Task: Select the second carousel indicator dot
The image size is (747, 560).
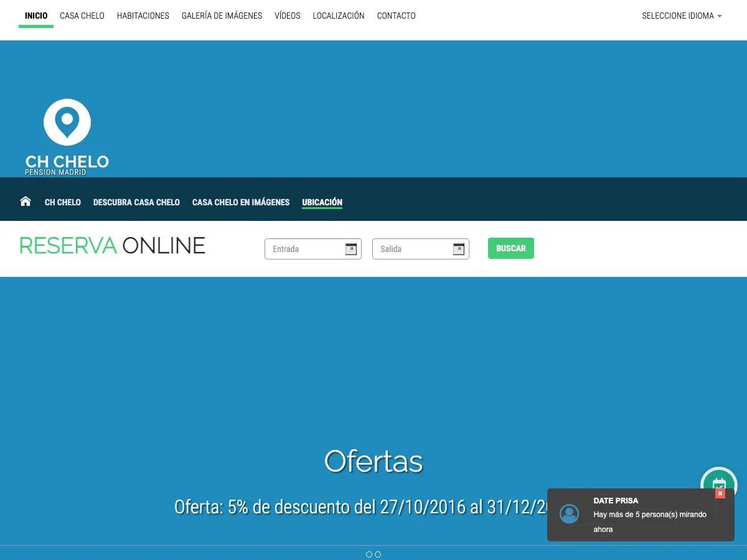Action: (x=378, y=554)
